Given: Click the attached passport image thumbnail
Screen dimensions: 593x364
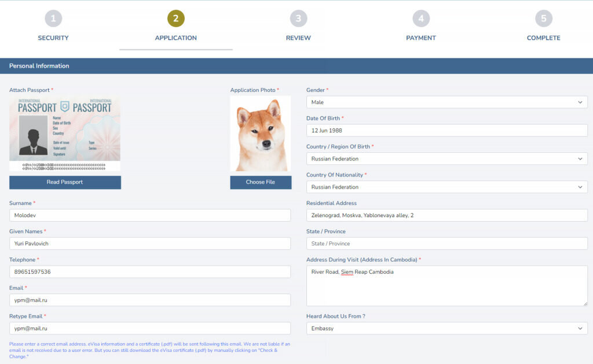Looking at the screenshot, I should (x=65, y=134).
